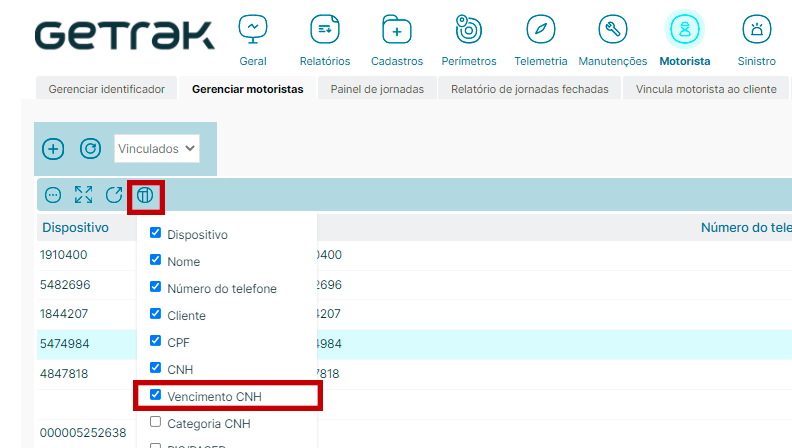The width and height of the screenshot is (792, 448).
Task: Sort by Número do telefone column header
Action: [x=746, y=227]
